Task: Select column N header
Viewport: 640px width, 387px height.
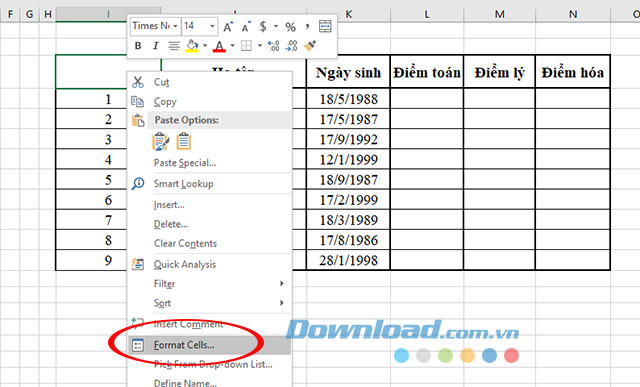Action: [573, 14]
